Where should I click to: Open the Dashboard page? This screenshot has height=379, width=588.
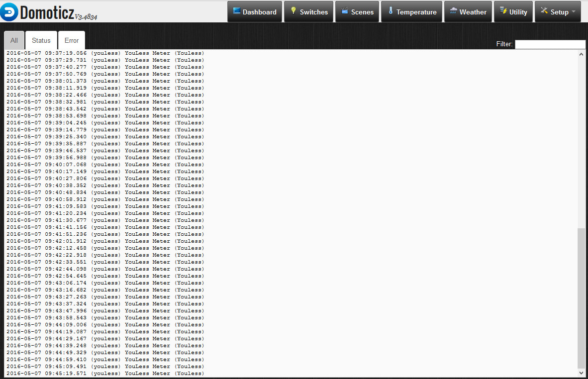coord(255,11)
